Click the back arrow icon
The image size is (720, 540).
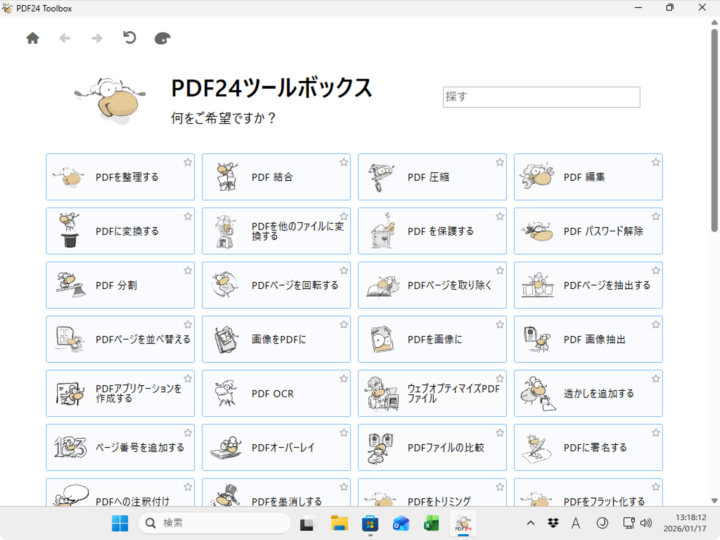[65, 38]
